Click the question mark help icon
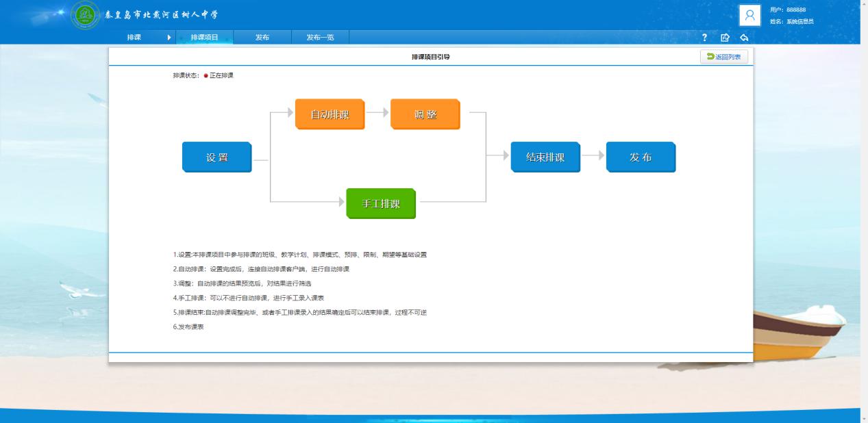868x423 pixels. [x=704, y=38]
